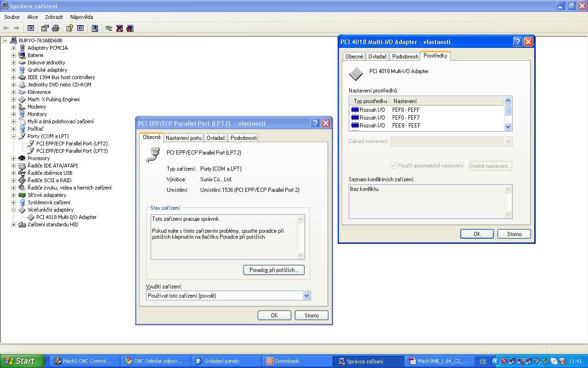
Task: Open Mach3 CNC Control from taskbar
Action: (84, 361)
